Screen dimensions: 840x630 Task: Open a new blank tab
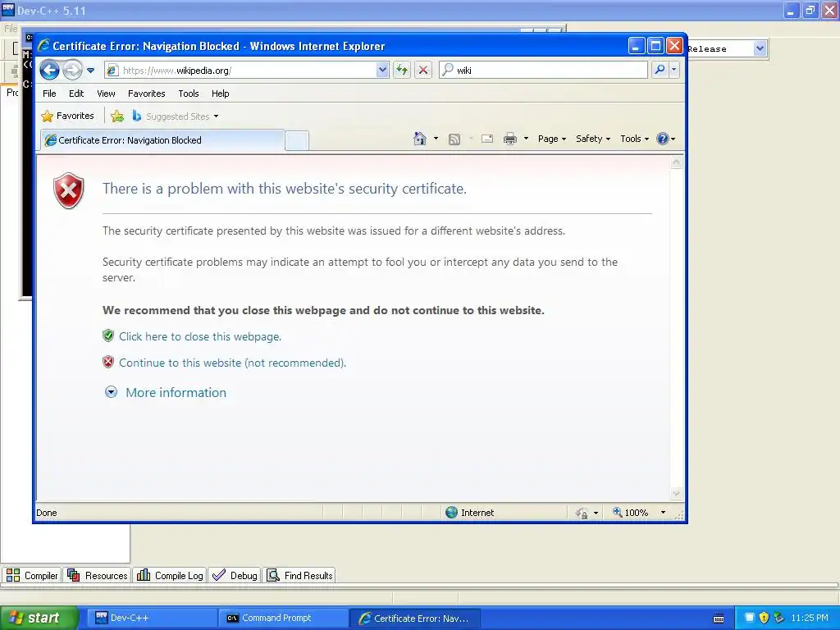point(297,141)
